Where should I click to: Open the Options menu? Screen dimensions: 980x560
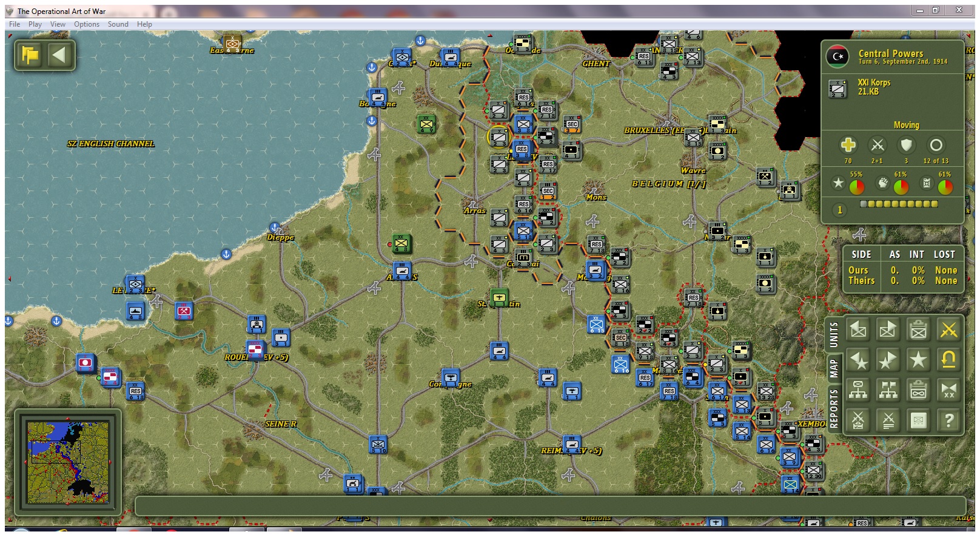[x=87, y=24]
